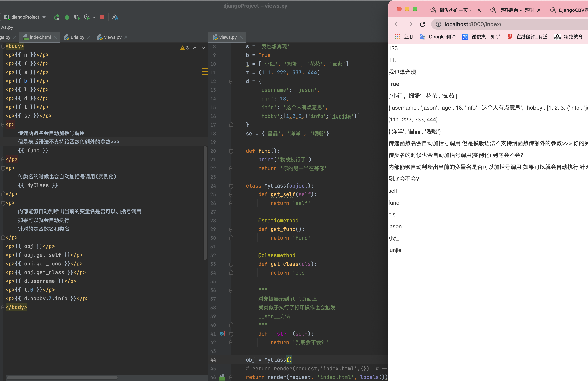Fold def func at line 20
The image size is (588, 381).
[x=231, y=151]
